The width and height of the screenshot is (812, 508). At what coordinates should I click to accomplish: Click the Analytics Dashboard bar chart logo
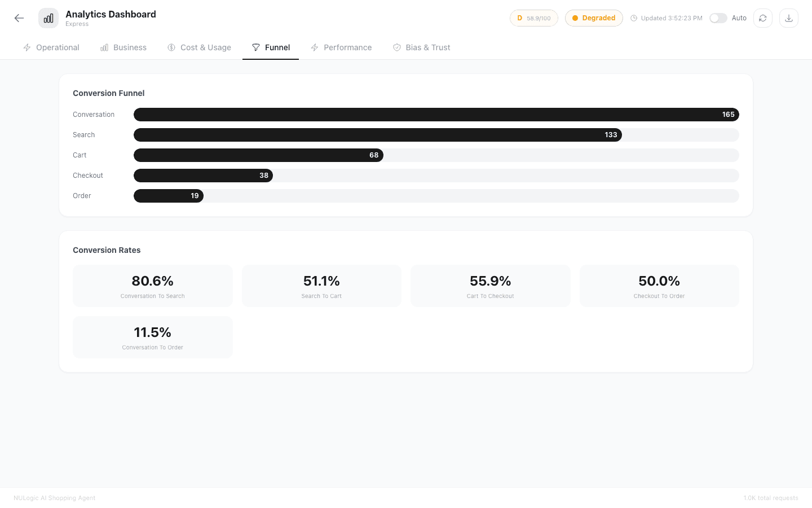tap(48, 18)
